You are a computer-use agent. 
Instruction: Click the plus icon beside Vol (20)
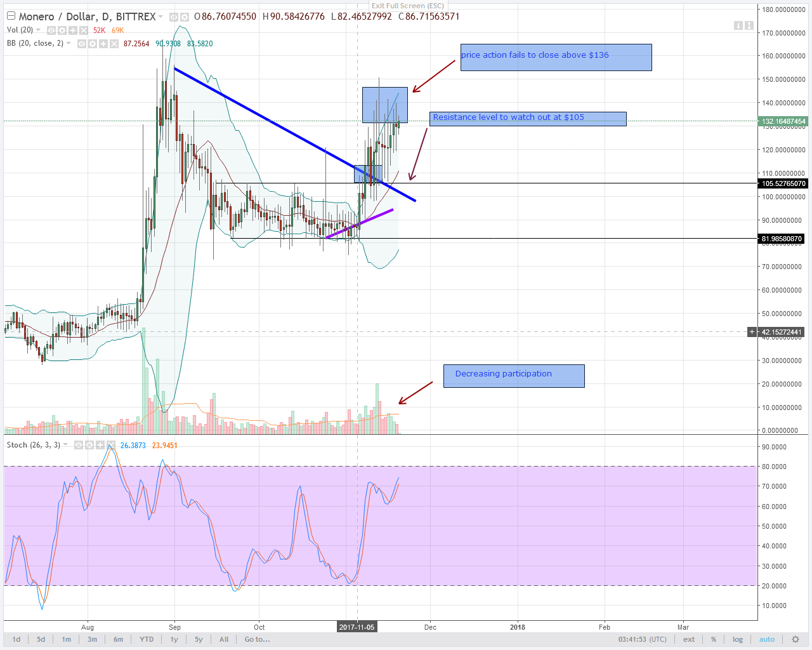click(73, 30)
